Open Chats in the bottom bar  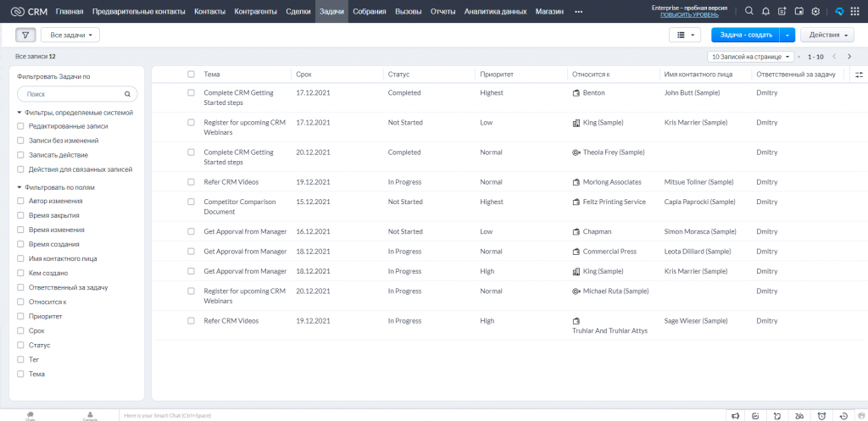pos(30,415)
